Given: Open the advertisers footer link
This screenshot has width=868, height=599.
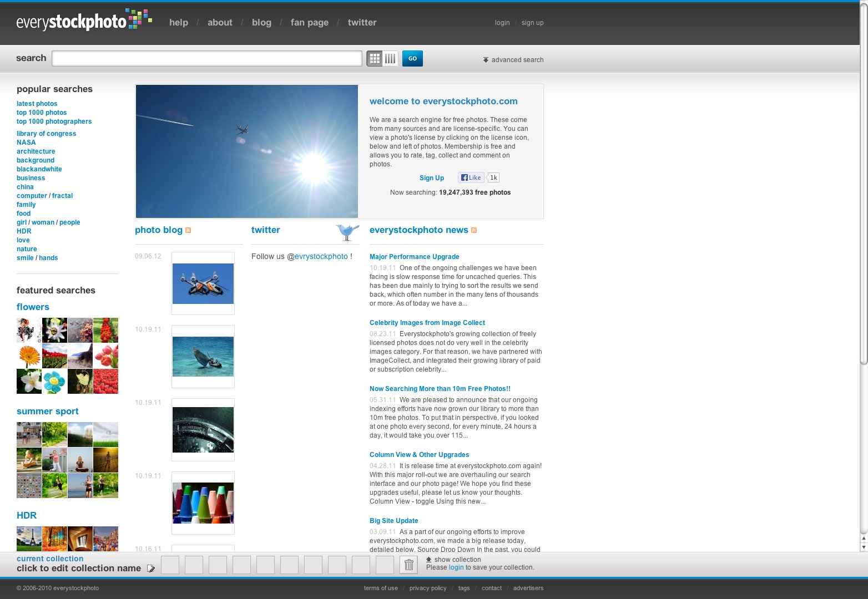Looking at the screenshot, I should coord(528,588).
